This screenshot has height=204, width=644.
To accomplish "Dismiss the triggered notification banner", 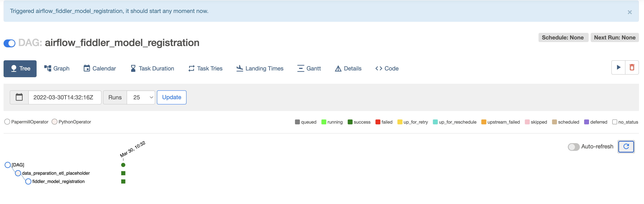I will pyautogui.click(x=630, y=12).
